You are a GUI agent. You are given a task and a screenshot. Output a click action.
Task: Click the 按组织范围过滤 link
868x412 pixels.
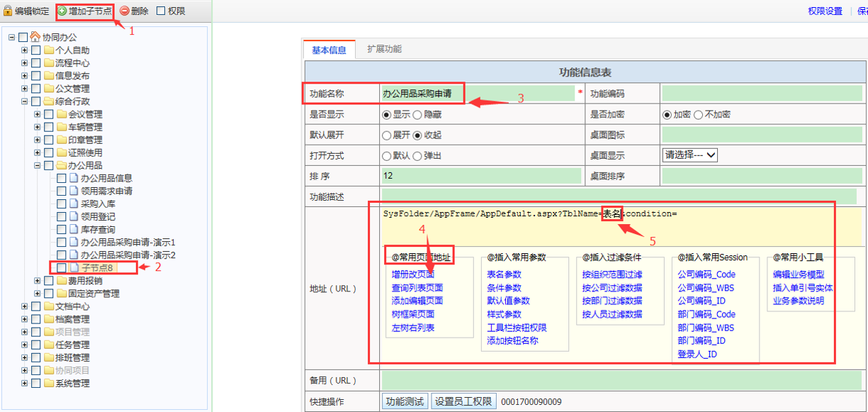pos(612,274)
